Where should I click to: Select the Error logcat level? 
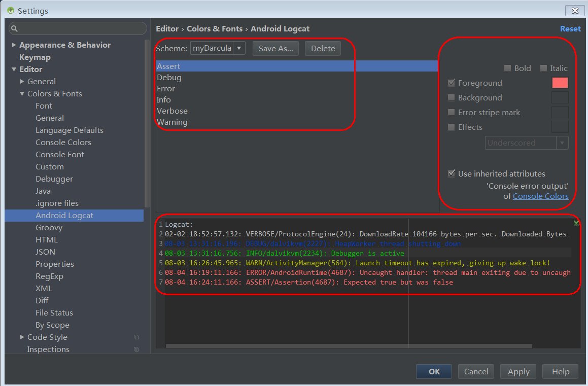(297, 88)
